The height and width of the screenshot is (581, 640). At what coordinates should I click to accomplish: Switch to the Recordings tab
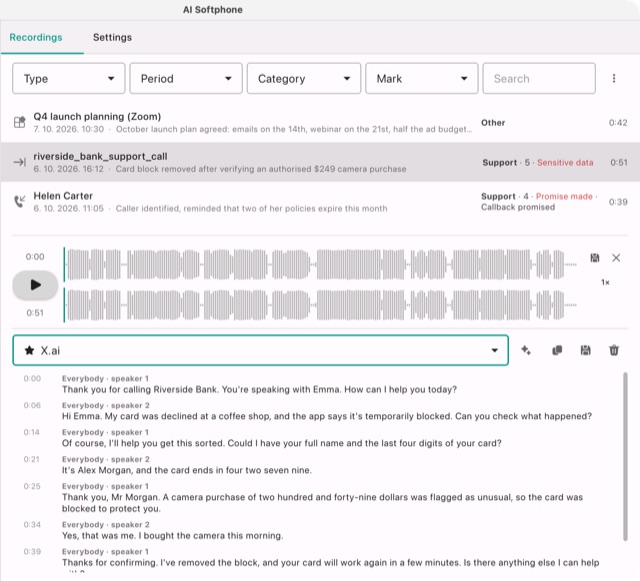point(36,37)
